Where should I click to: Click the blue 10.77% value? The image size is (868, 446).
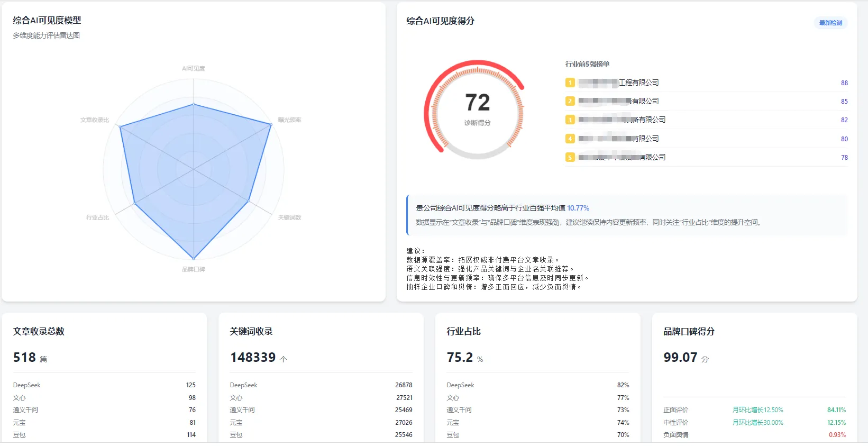tap(578, 208)
